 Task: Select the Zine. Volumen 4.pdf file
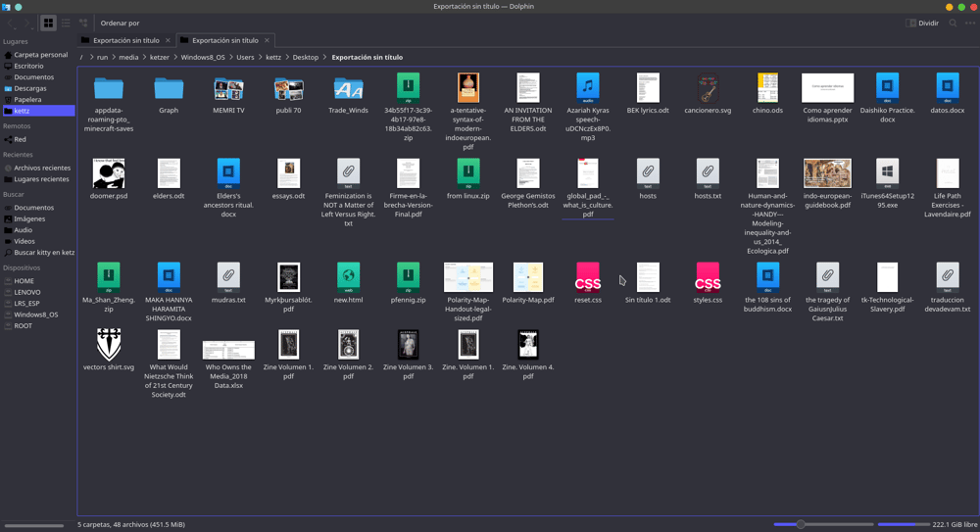click(528, 345)
